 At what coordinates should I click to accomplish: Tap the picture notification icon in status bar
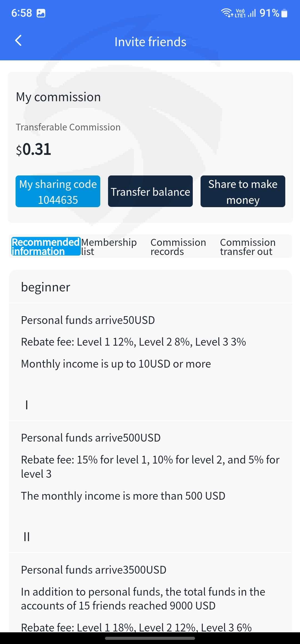point(41,13)
